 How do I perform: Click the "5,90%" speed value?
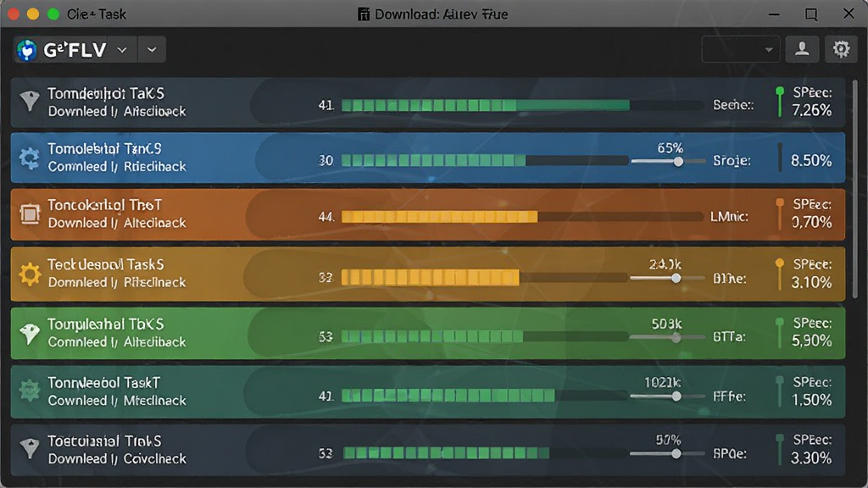click(x=811, y=341)
